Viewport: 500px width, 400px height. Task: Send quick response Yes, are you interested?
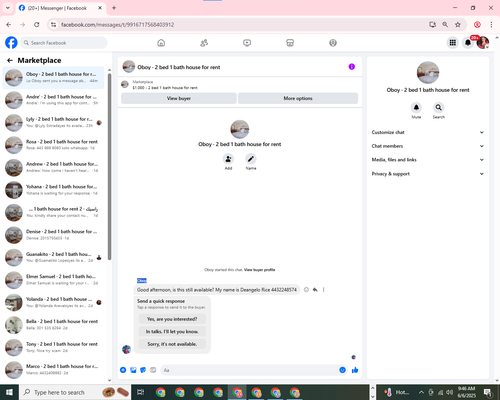pyautogui.click(x=172, y=319)
